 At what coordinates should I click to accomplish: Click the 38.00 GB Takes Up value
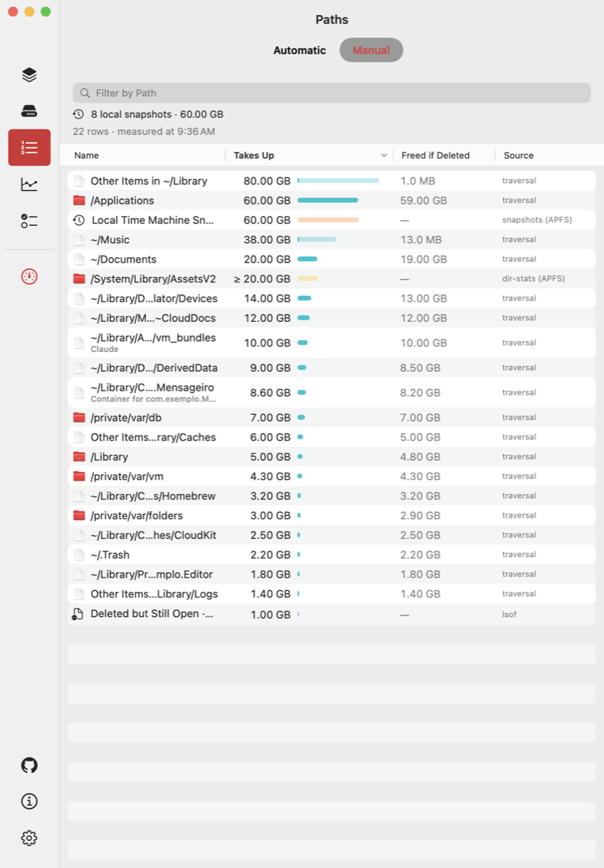267,240
